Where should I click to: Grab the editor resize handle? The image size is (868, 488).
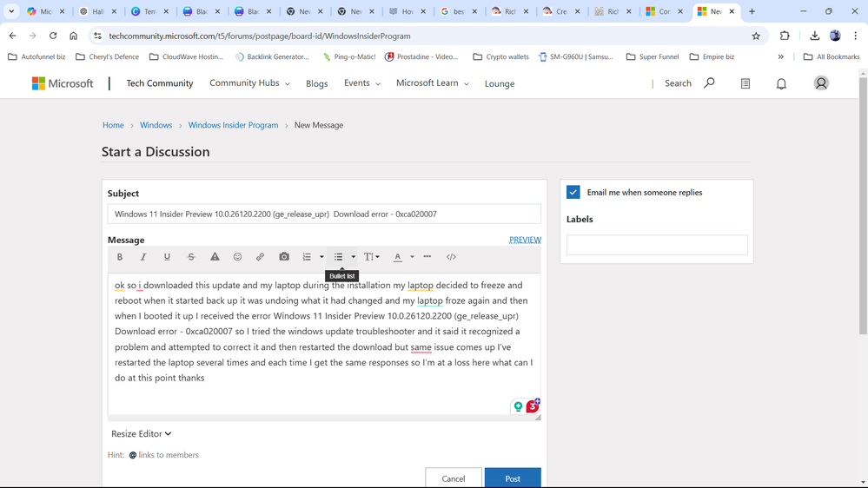[538, 418]
